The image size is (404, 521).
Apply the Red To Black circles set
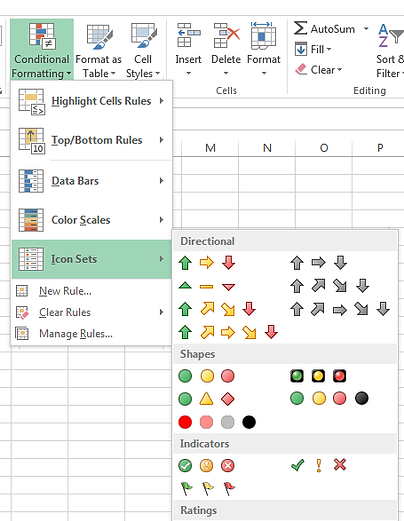coord(217,422)
